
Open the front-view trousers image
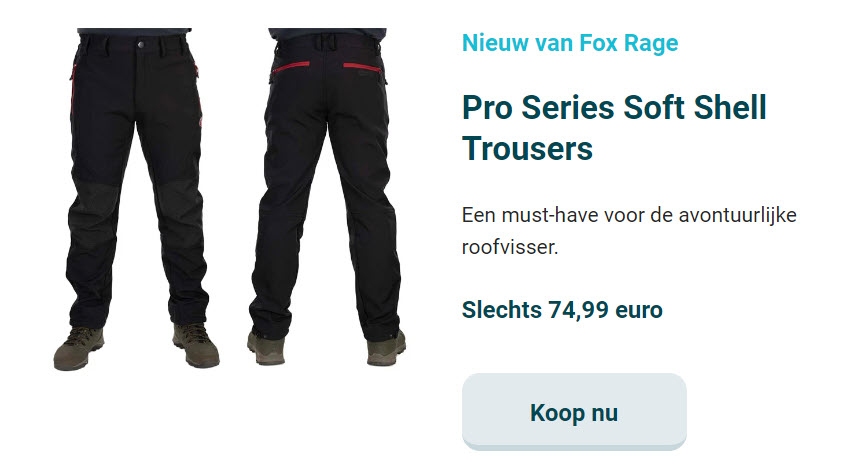(137, 199)
